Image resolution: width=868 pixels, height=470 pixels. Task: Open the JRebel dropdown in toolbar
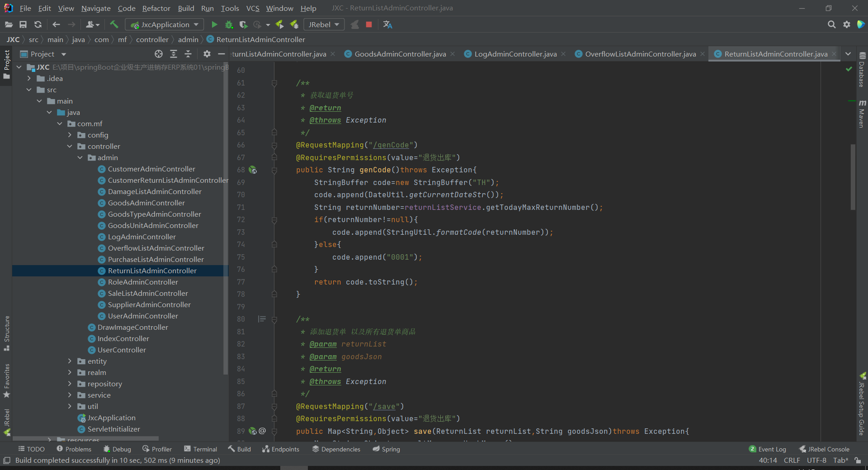(324, 24)
